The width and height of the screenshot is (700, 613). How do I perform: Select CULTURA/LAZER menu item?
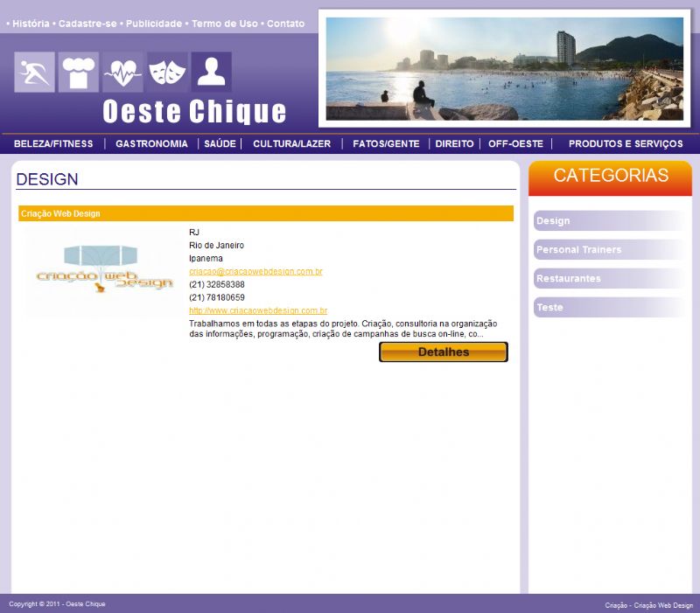tap(292, 143)
